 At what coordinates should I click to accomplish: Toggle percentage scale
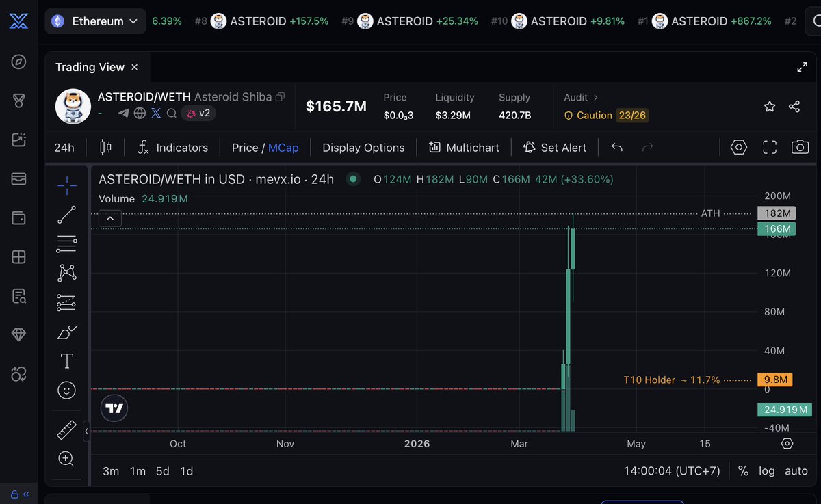[743, 470]
